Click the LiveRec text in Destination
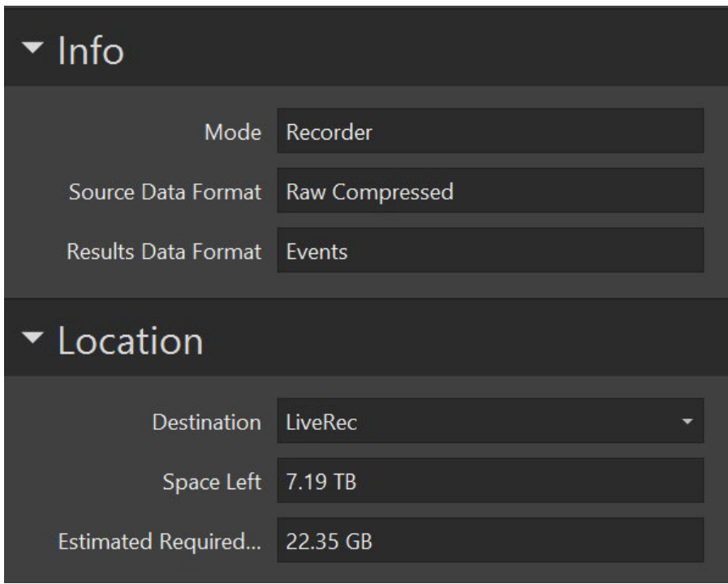 coord(321,422)
